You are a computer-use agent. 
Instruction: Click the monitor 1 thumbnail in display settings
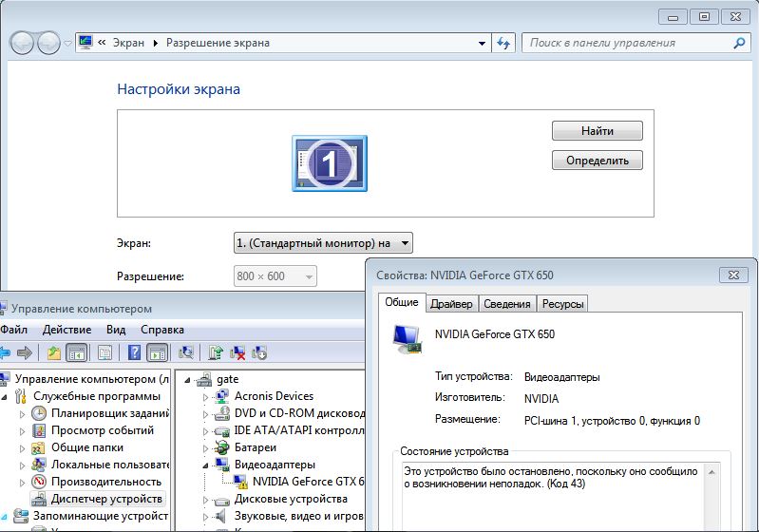[x=330, y=163]
